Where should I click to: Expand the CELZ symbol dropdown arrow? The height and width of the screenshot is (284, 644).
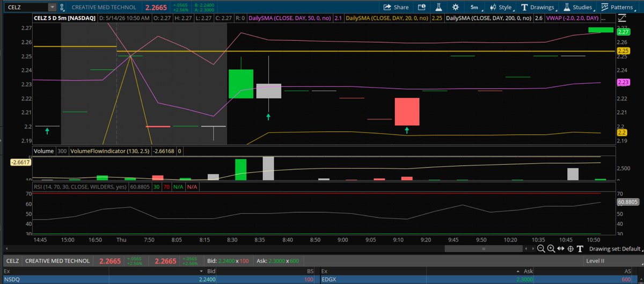(52, 8)
